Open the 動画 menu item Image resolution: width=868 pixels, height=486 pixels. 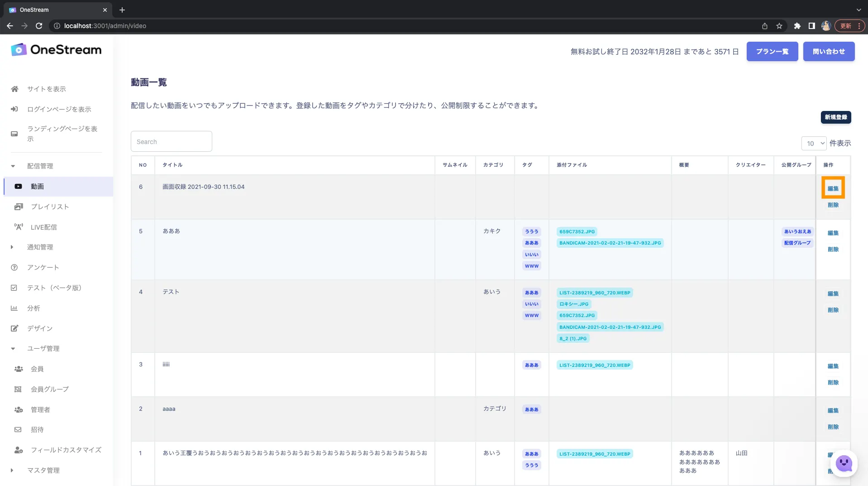click(58, 186)
